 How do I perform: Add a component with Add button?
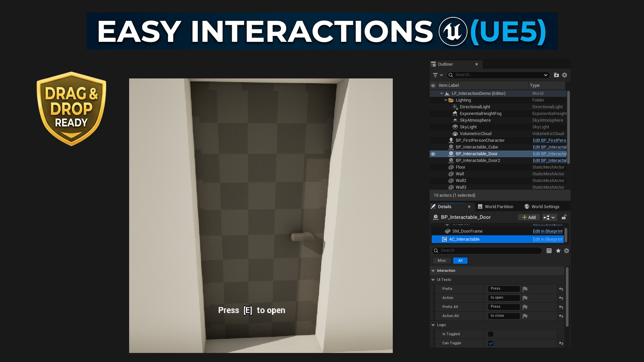pos(529,218)
